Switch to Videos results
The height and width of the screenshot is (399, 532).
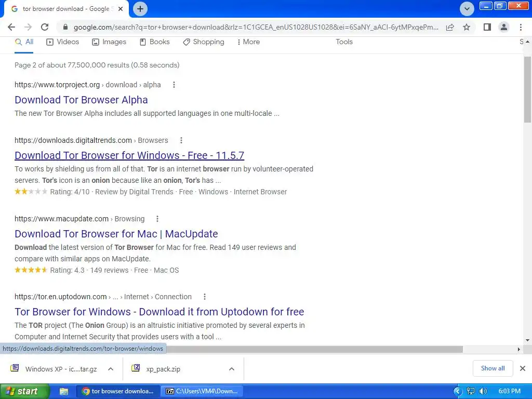click(63, 42)
